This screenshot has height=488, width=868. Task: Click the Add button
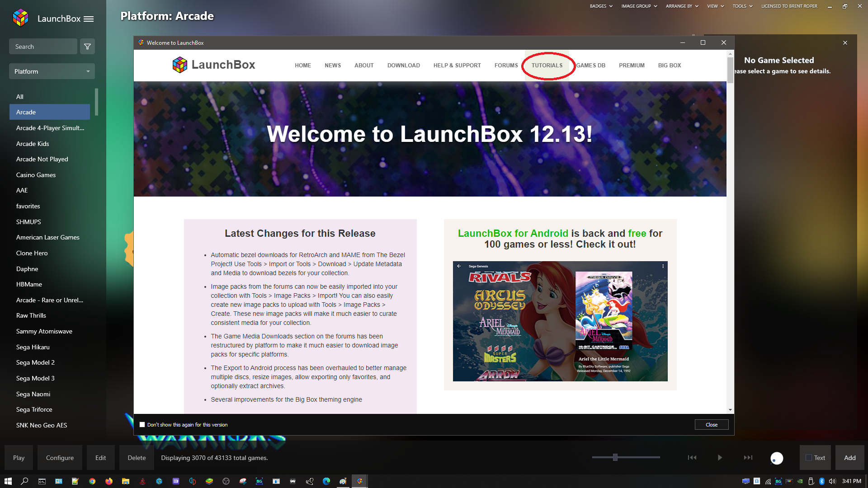coord(850,458)
